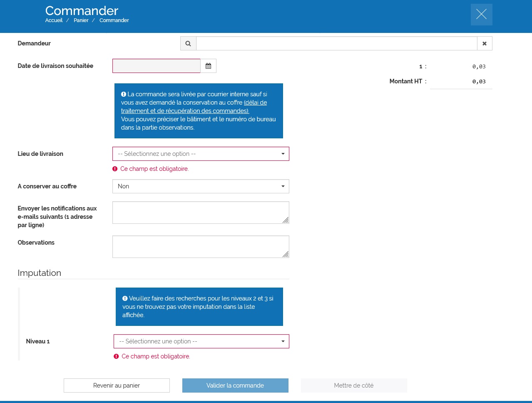Open the calendar date picker icon
Viewport: 532px width, 403px height.
[x=208, y=66]
